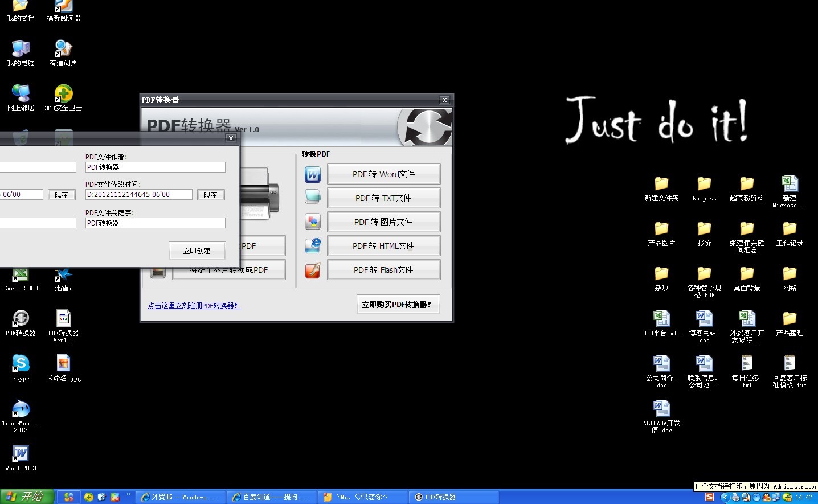Select the 公司简介.doc file
This screenshot has width=818, height=504.
tap(661, 372)
